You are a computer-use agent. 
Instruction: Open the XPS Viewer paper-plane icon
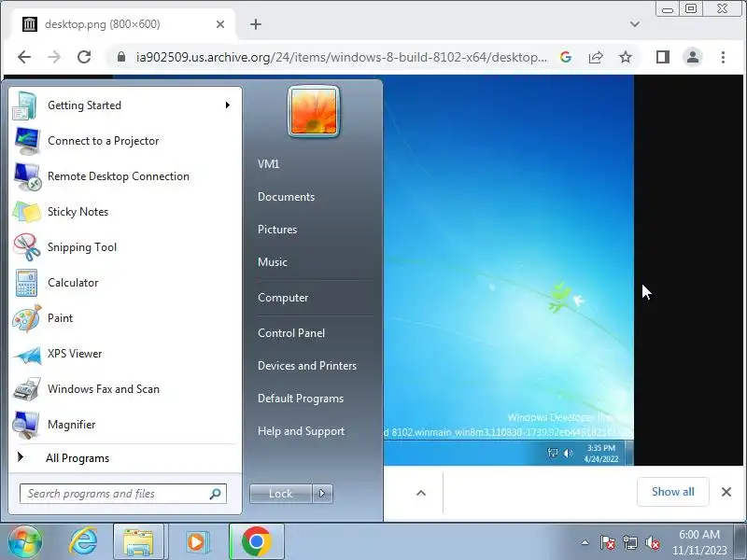point(28,355)
